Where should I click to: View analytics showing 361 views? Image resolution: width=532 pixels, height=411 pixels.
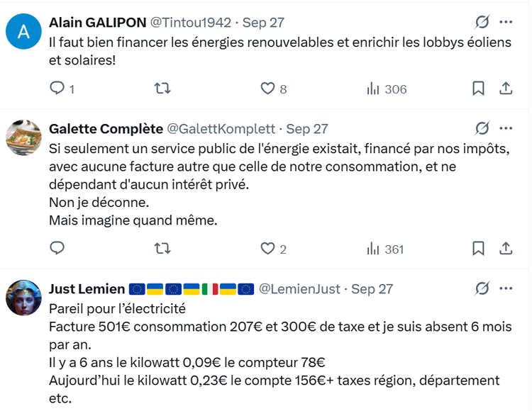point(373,249)
